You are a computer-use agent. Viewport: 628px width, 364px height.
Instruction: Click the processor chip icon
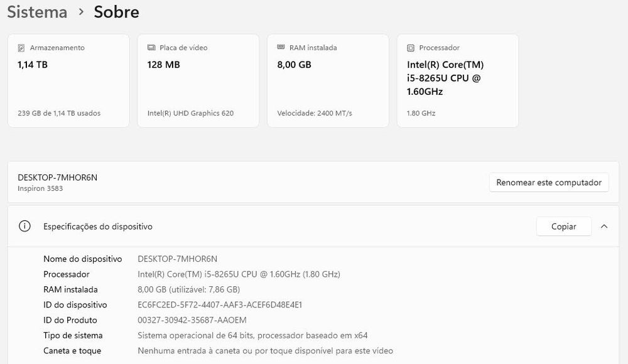[x=411, y=48]
